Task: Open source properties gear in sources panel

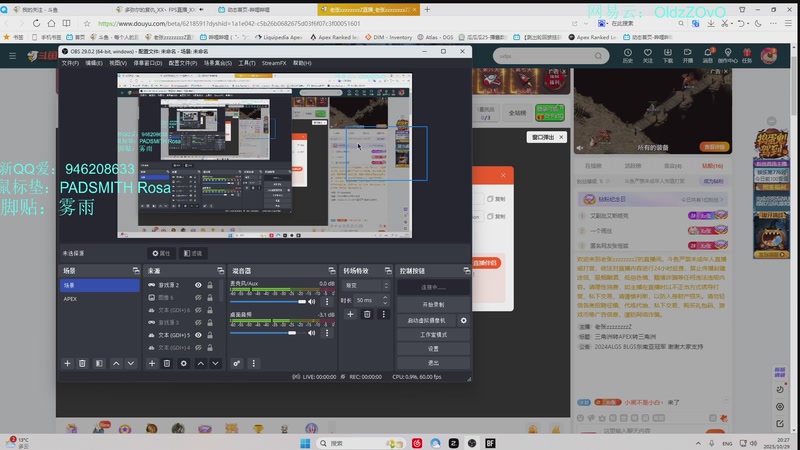Action: coord(184,363)
